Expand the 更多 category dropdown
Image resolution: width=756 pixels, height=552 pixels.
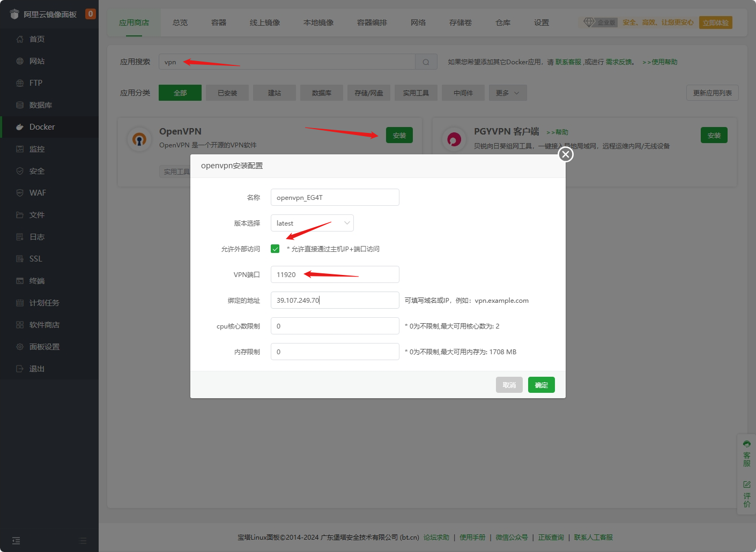pyautogui.click(x=507, y=93)
